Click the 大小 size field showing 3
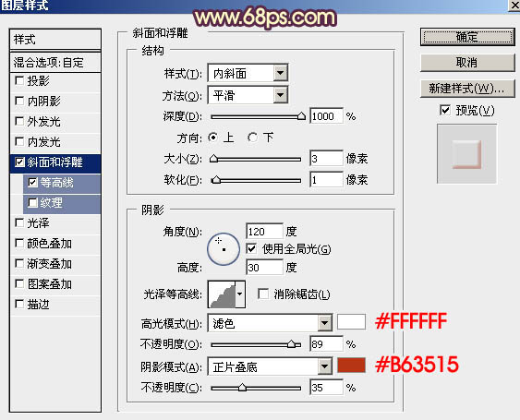This screenshot has height=420, width=520. coord(326,159)
